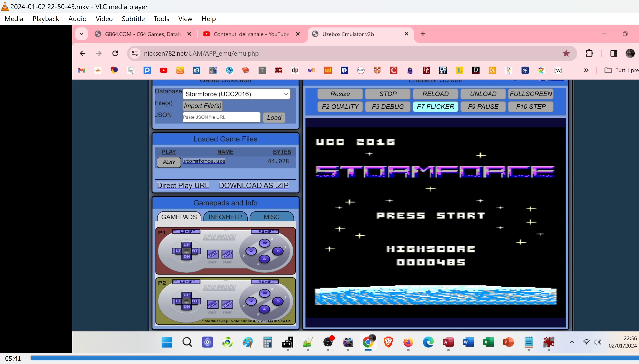Viewport: 639px width, 364px height.
Task: Open VLC Subtitle menu
Action: (133, 19)
